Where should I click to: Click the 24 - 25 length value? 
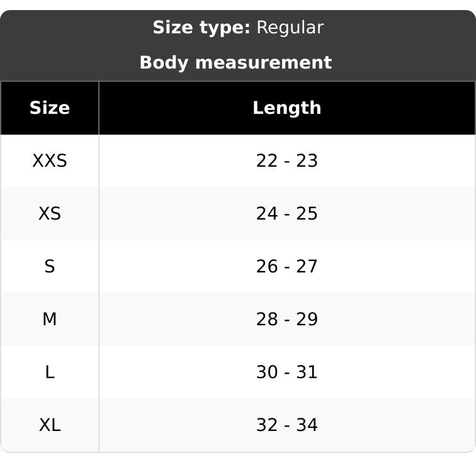pyautogui.click(x=287, y=214)
